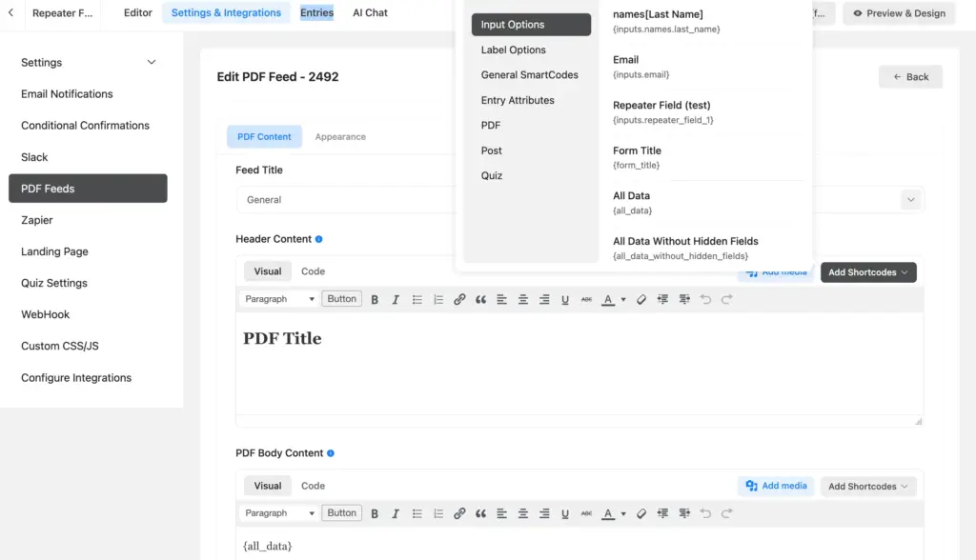976x560 pixels.
Task: Apply strikethrough in Header Content editor
Action: click(586, 299)
